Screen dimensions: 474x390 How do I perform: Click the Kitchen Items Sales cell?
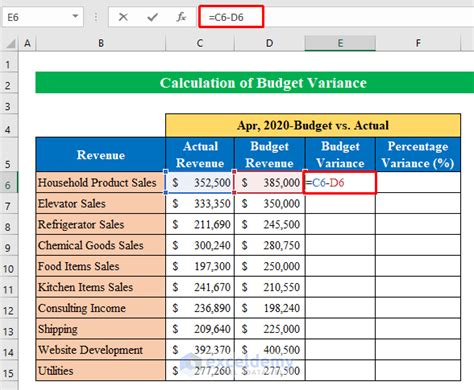tap(101, 287)
